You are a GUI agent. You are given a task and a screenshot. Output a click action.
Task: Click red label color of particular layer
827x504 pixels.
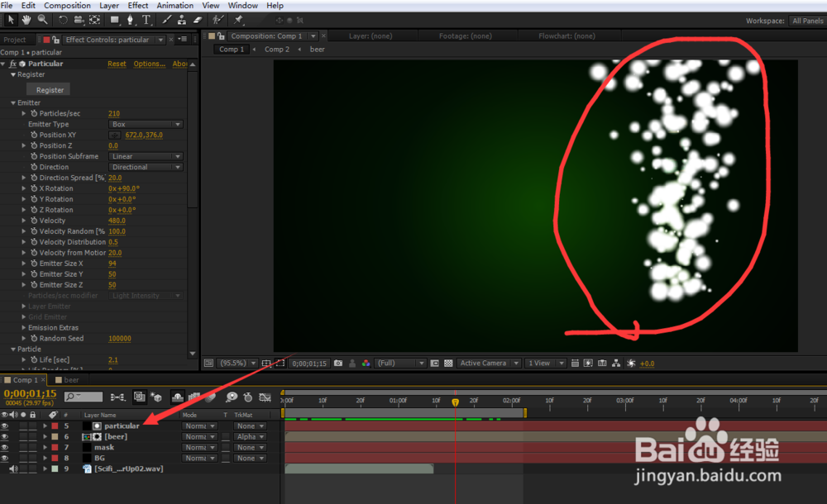tap(55, 426)
